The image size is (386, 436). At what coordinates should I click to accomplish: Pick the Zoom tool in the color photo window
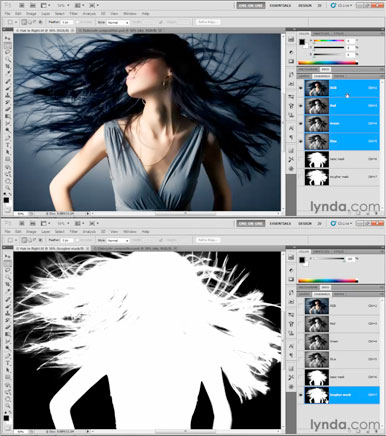[7, 188]
